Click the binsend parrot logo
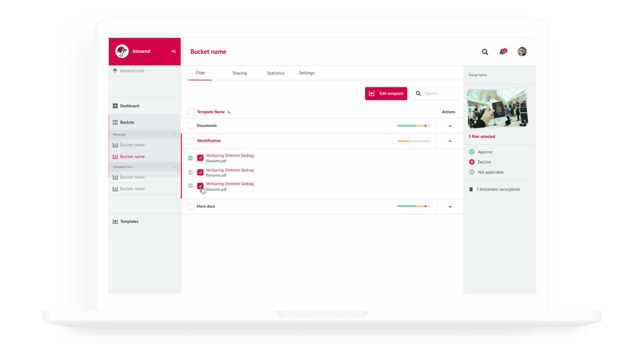This screenshot has height=343, width=644. pos(122,51)
